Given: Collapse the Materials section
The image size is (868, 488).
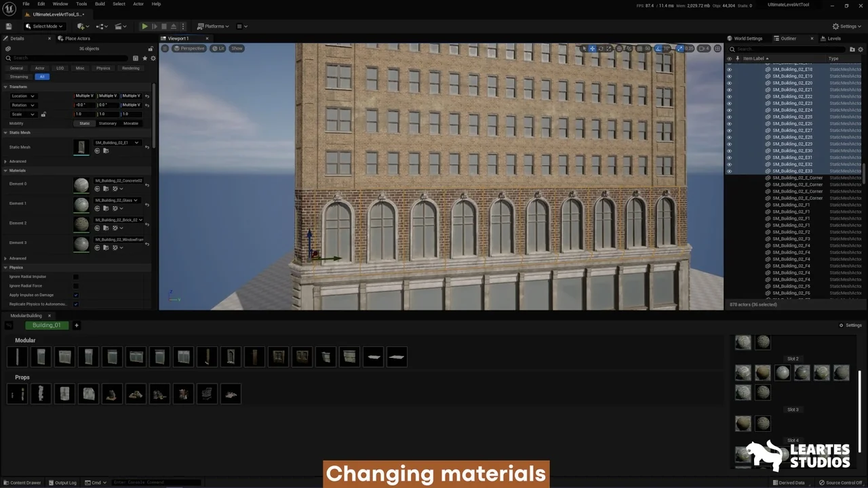Looking at the screenshot, I should coord(5,171).
